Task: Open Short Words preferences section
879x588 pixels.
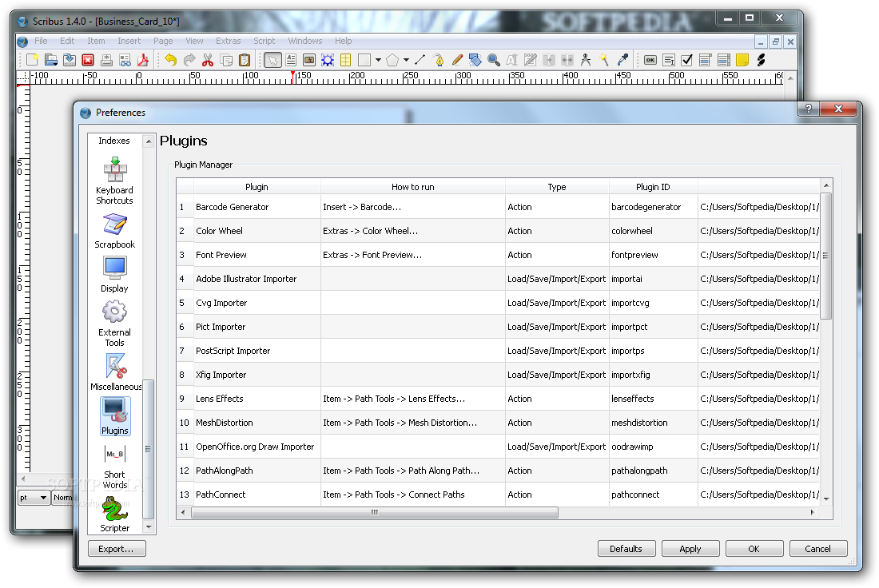Action: point(114,467)
